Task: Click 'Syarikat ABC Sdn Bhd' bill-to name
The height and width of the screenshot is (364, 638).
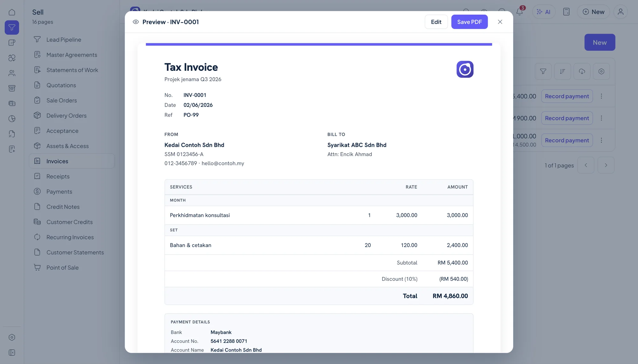Action: coord(357,145)
